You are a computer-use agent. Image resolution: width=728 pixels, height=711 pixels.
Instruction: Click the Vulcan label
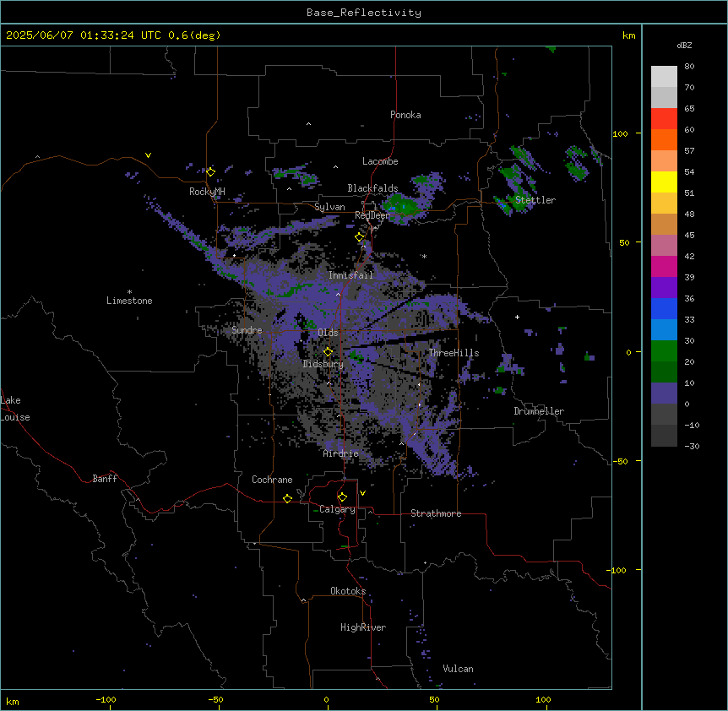[459, 669]
